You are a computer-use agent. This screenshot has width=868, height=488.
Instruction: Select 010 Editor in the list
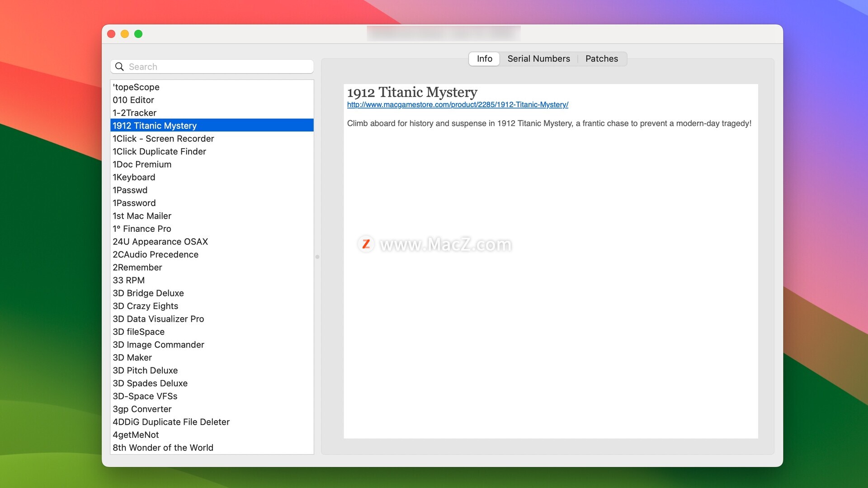(212, 100)
